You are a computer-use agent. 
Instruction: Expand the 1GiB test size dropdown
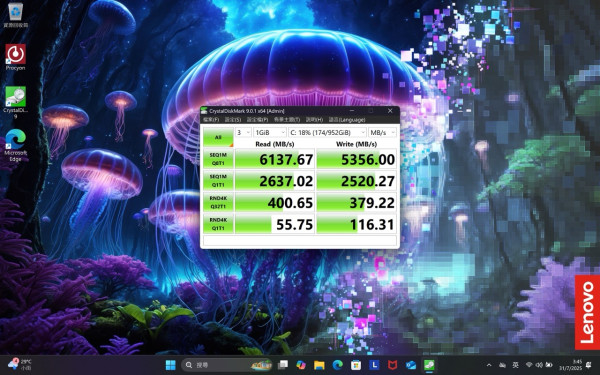click(270, 132)
